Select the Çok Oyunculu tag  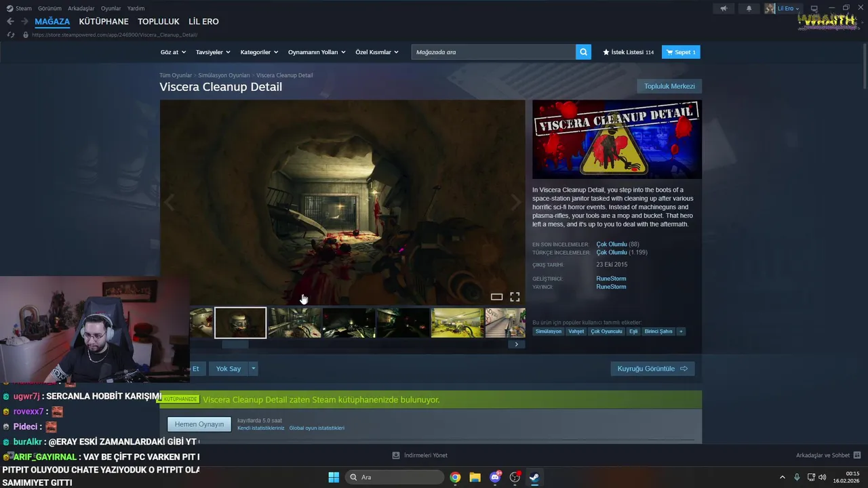(x=606, y=331)
